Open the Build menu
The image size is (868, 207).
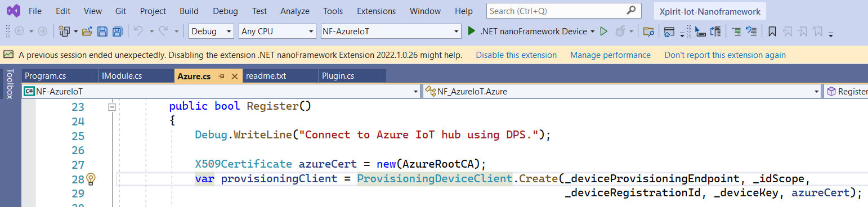[x=189, y=11]
